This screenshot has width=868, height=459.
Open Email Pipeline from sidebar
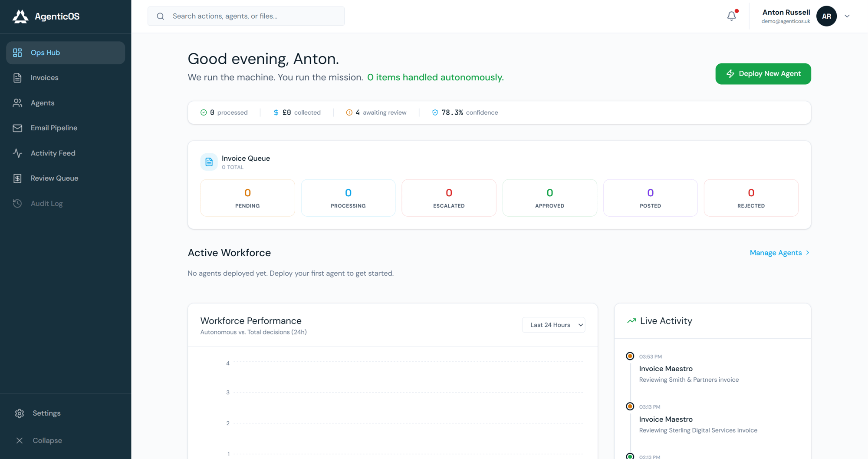tap(66, 128)
